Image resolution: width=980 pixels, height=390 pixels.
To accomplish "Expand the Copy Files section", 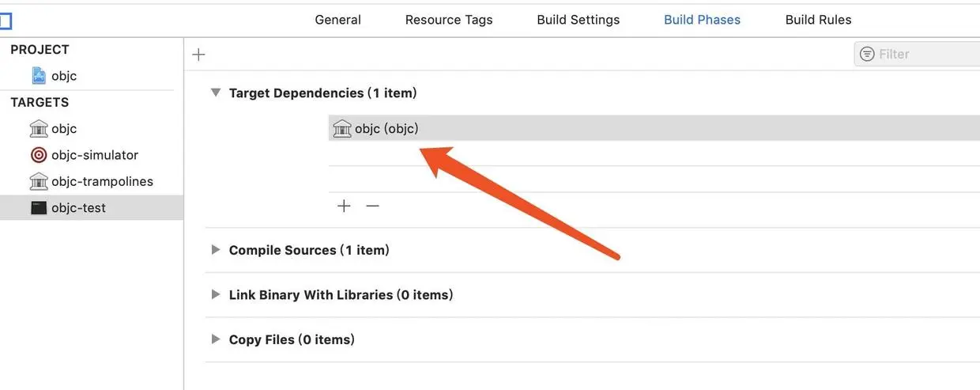I will (215, 339).
